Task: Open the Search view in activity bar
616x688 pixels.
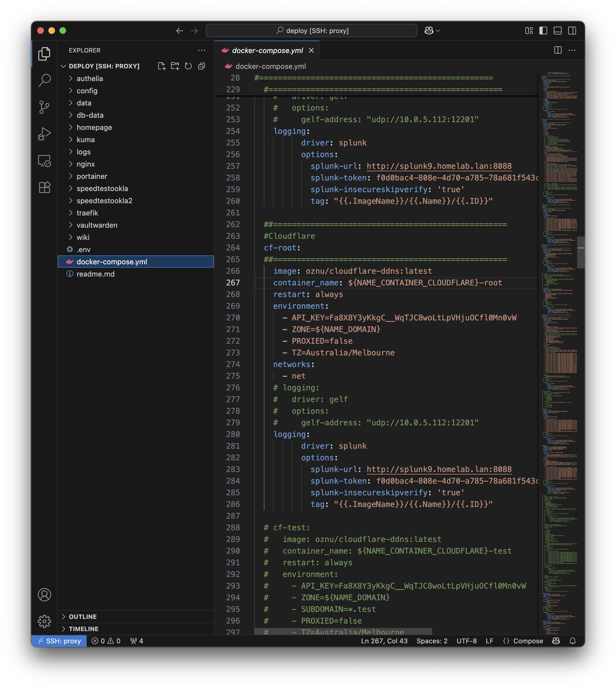Action: coord(44,80)
